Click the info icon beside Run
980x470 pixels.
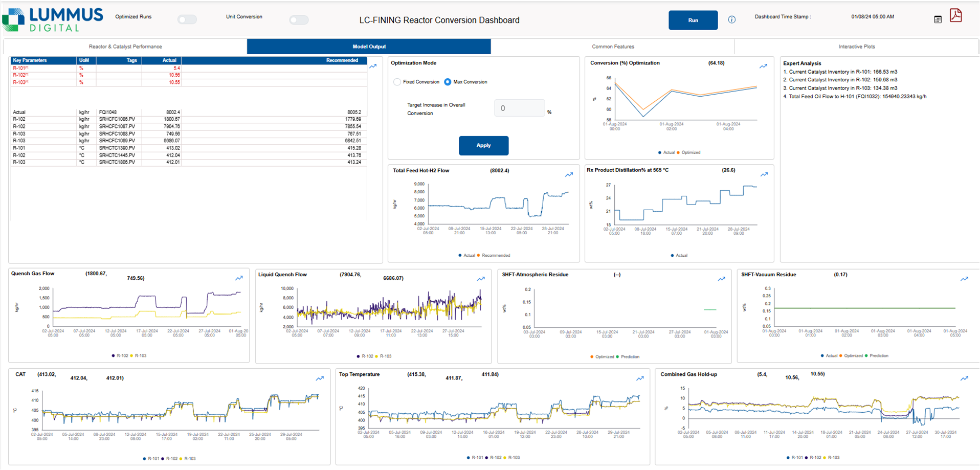[732, 20]
